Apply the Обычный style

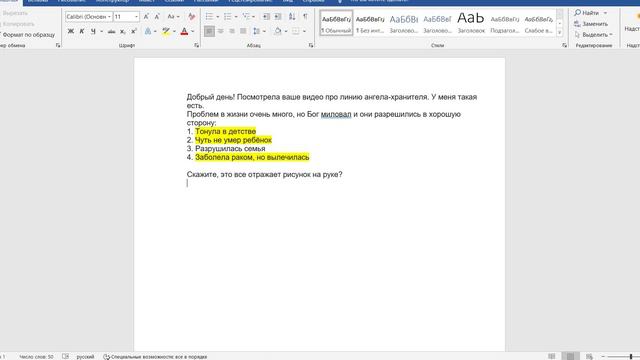pos(336,23)
